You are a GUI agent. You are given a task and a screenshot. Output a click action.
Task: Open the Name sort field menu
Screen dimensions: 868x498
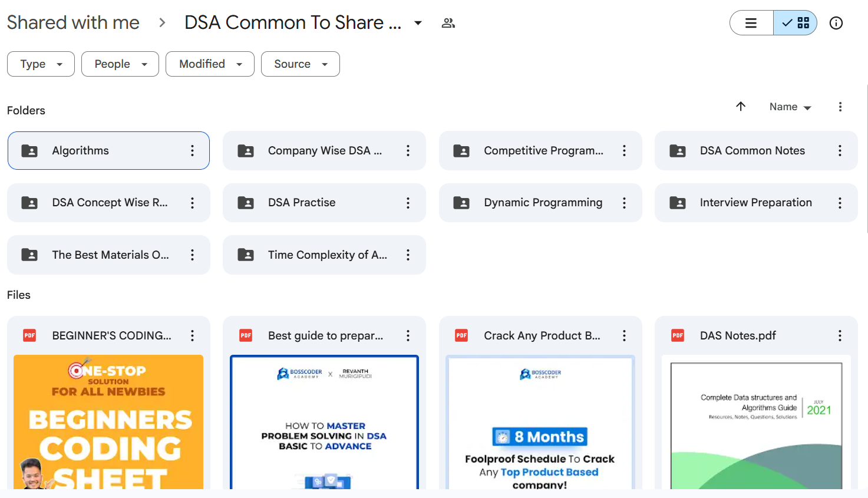790,107
